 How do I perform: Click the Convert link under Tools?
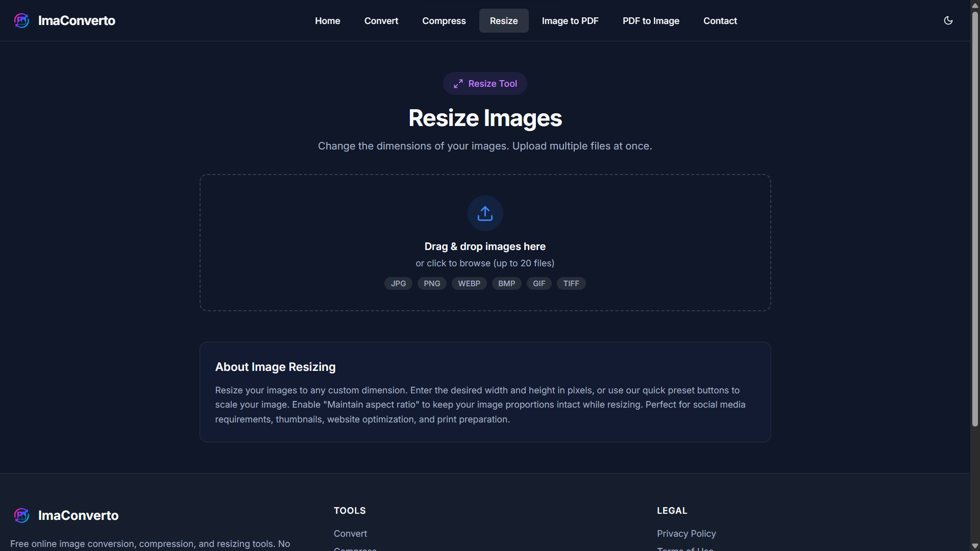[350, 533]
